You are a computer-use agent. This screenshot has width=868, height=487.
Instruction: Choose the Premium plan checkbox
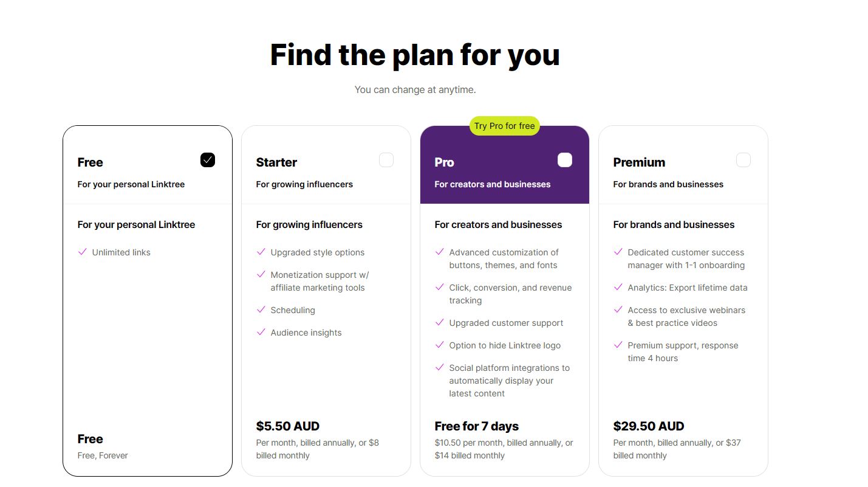[x=743, y=160]
